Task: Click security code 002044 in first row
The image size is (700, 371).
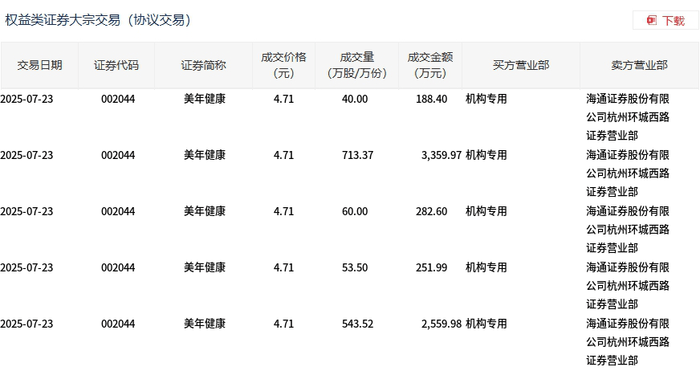Action: tap(118, 99)
